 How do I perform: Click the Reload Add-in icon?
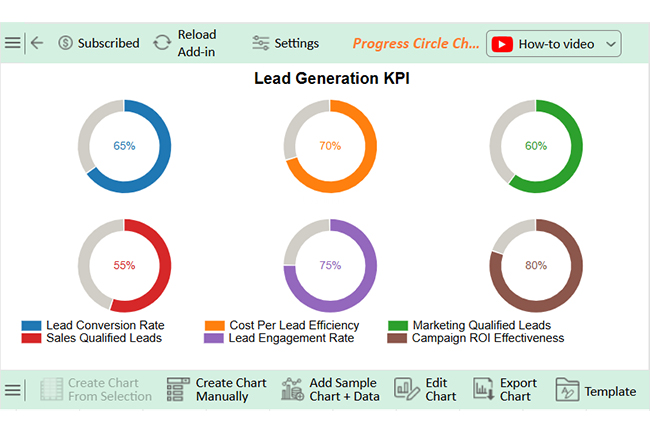click(x=162, y=43)
